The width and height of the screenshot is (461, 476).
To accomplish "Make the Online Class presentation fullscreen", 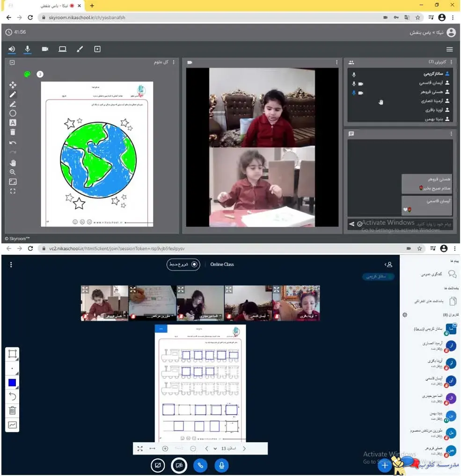I will click(140, 449).
